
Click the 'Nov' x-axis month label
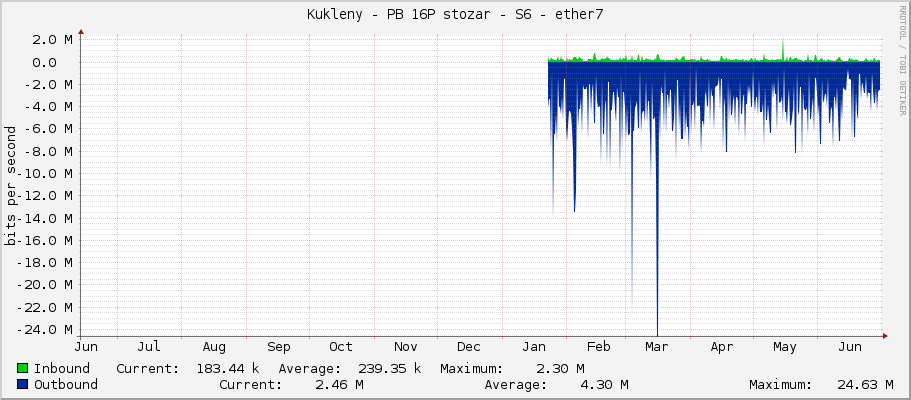tap(406, 347)
